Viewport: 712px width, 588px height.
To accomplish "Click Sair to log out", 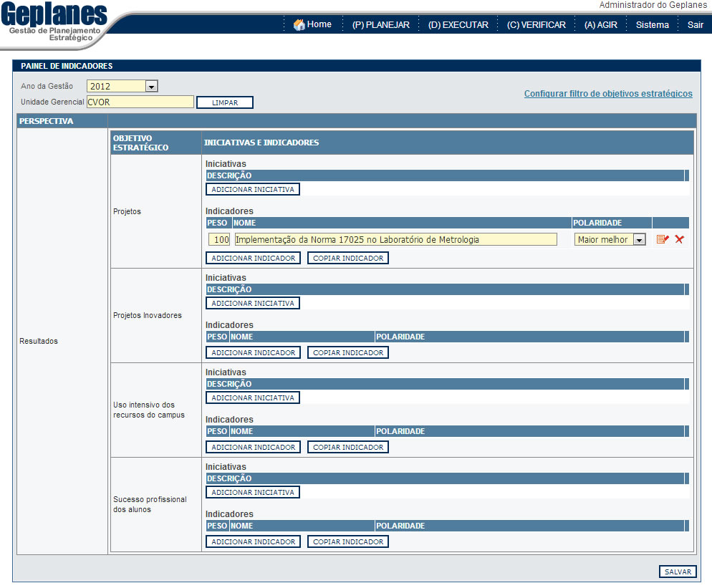I will pos(695,25).
